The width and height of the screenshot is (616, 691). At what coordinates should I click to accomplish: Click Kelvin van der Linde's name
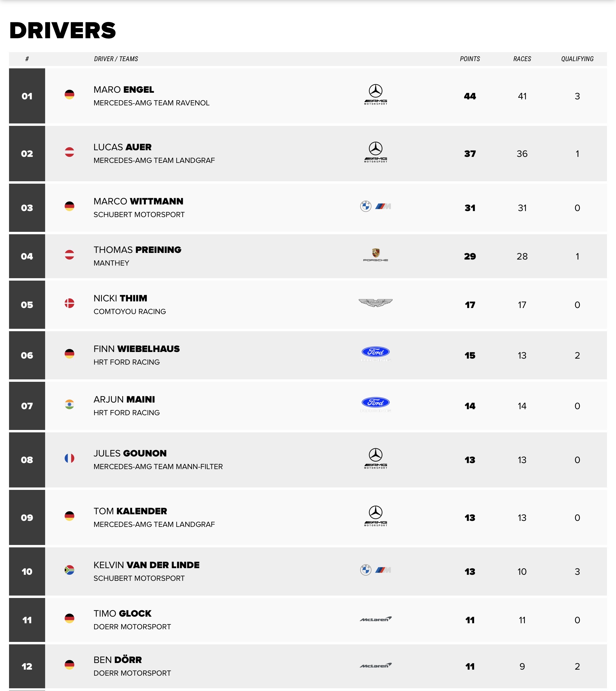pos(146,565)
